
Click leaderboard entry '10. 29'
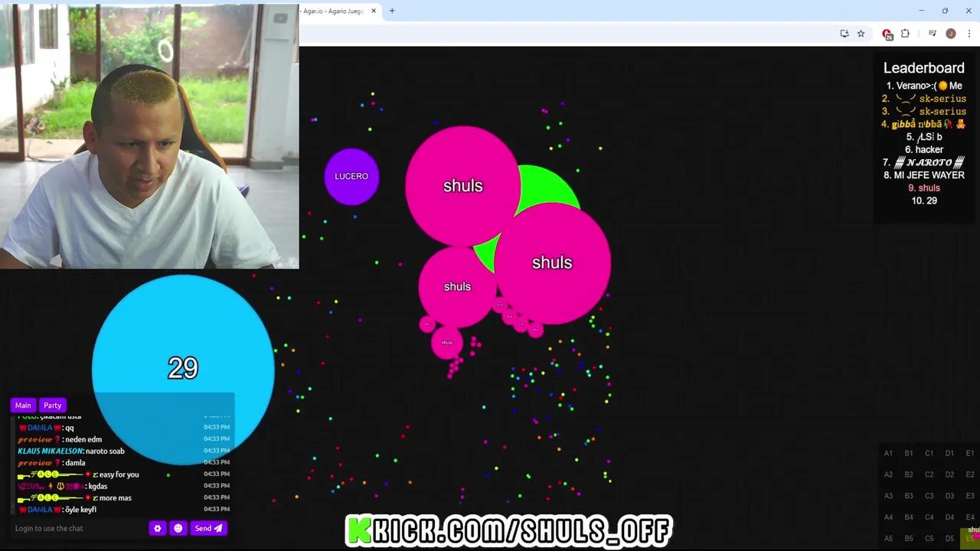pos(924,201)
